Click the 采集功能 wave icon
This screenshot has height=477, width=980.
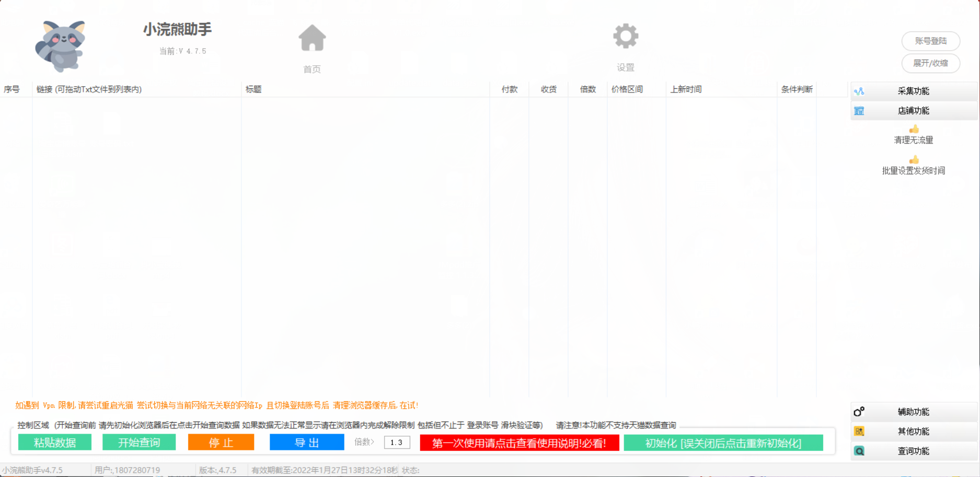pyautogui.click(x=859, y=91)
